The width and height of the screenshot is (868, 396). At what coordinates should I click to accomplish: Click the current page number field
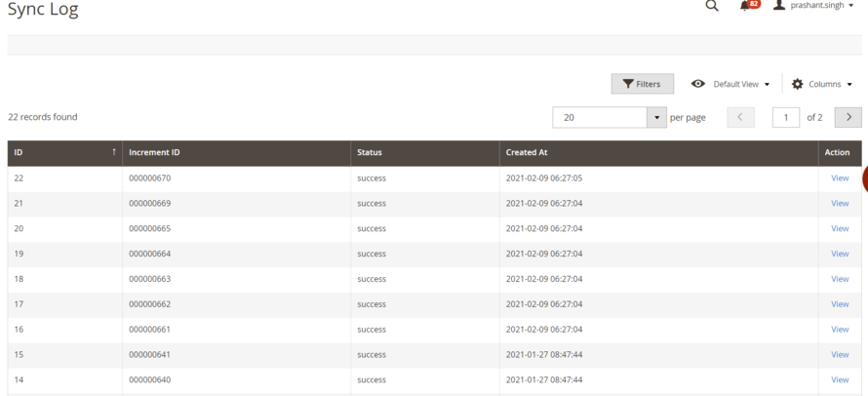click(x=786, y=117)
